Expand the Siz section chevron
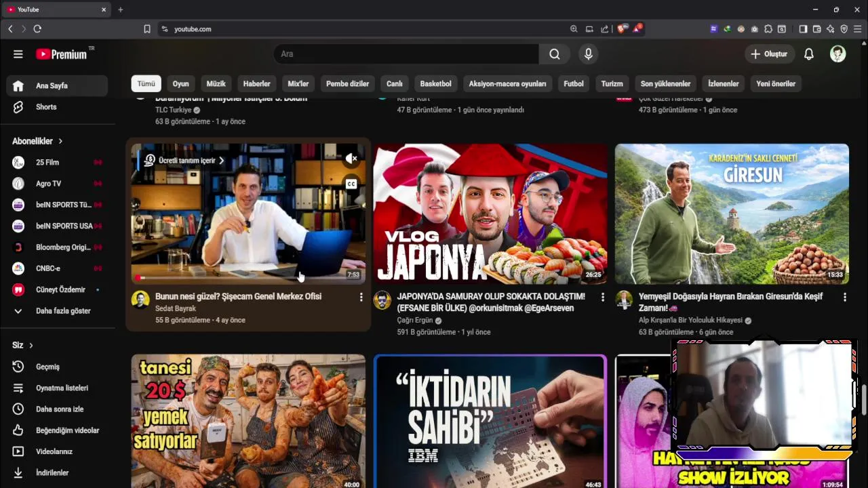The image size is (868, 488). pos(31,346)
